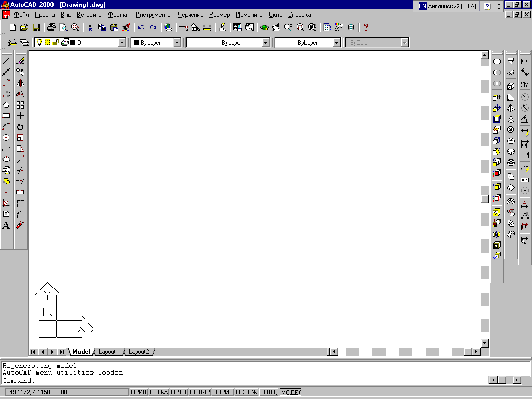532x399 pixels.
Task: Click the Redo arrow icon
Action: point(153,28)
